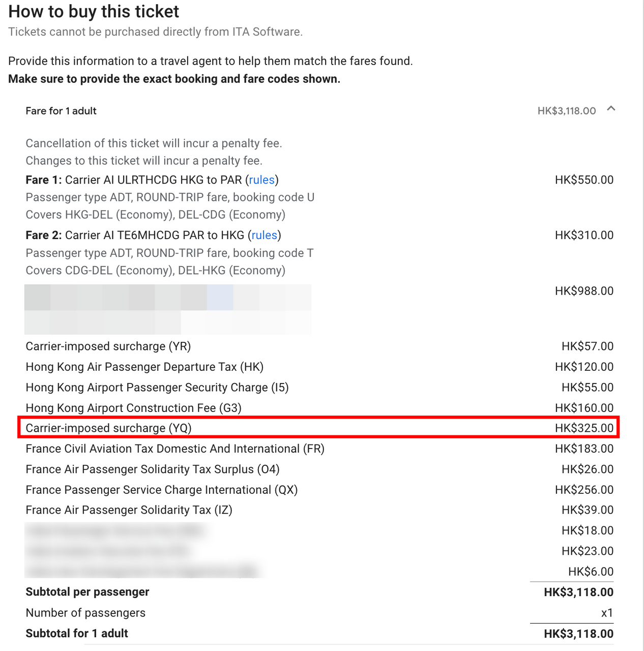
Task: Click the How to buy this ticket heading
Action: click(x=94, y=12)
